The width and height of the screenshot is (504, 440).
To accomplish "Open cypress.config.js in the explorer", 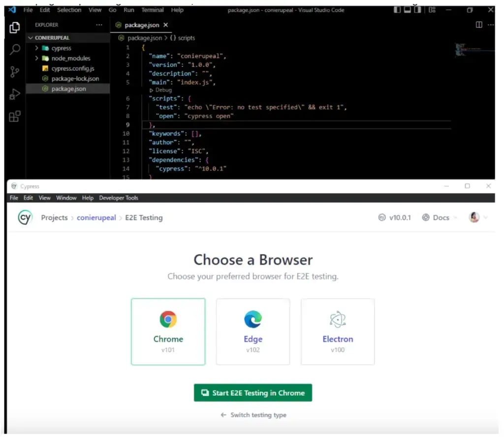I will 72,68.
